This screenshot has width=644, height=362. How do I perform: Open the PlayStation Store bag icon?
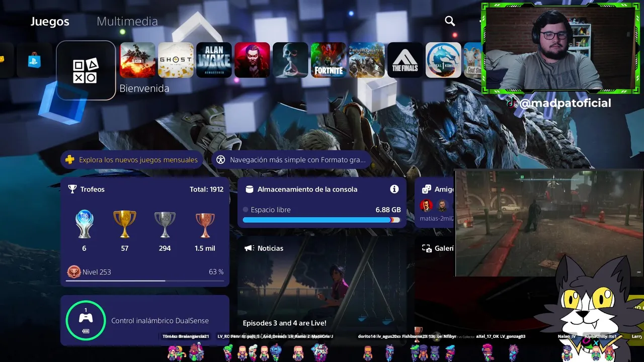point(34,60)
